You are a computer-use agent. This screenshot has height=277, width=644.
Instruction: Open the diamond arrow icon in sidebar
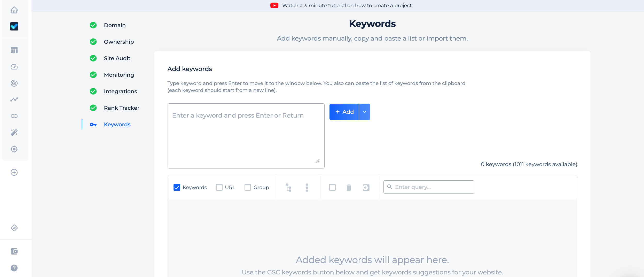coord(14,228)
